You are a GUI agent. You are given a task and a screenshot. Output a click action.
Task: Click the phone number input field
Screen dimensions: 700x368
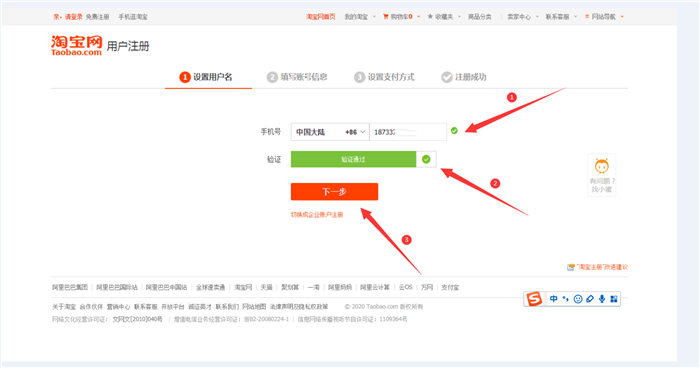[x=408, y=132]
